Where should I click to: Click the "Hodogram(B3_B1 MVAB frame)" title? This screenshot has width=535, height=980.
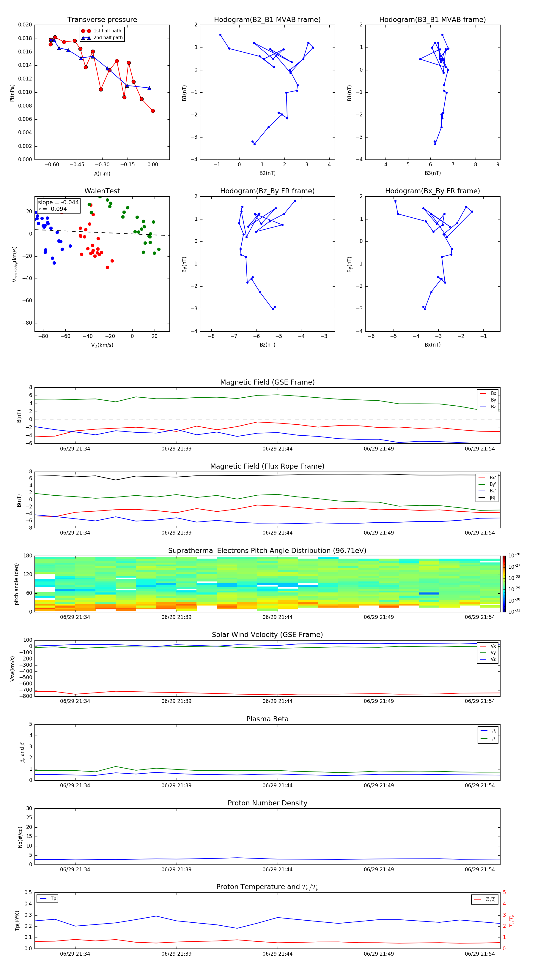[x=432, y=20]
